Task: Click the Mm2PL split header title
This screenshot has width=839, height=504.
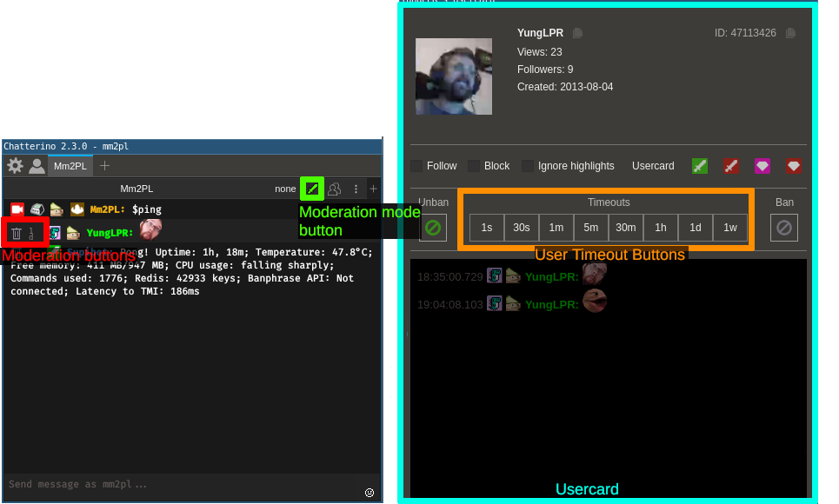Action: [x=137, y=189]
